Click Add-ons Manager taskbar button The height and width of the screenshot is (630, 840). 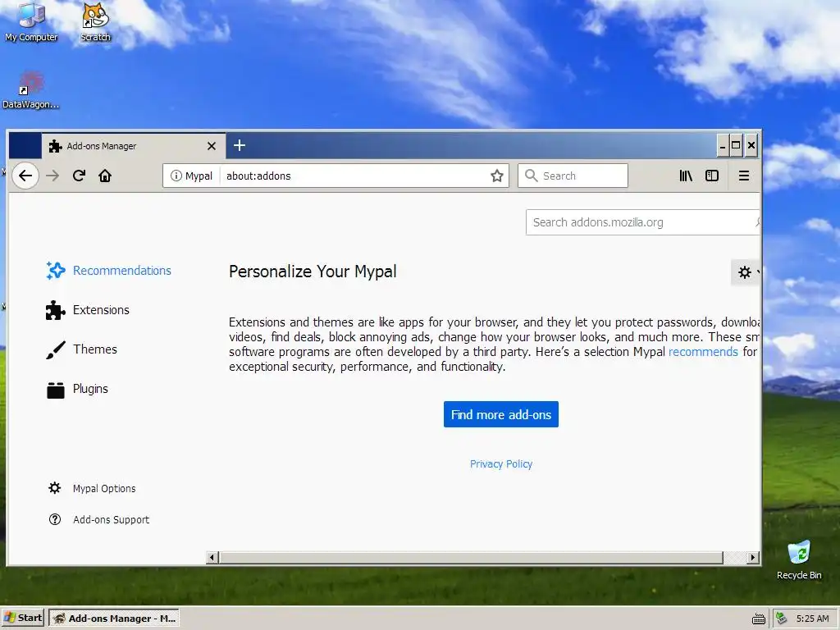115,619
